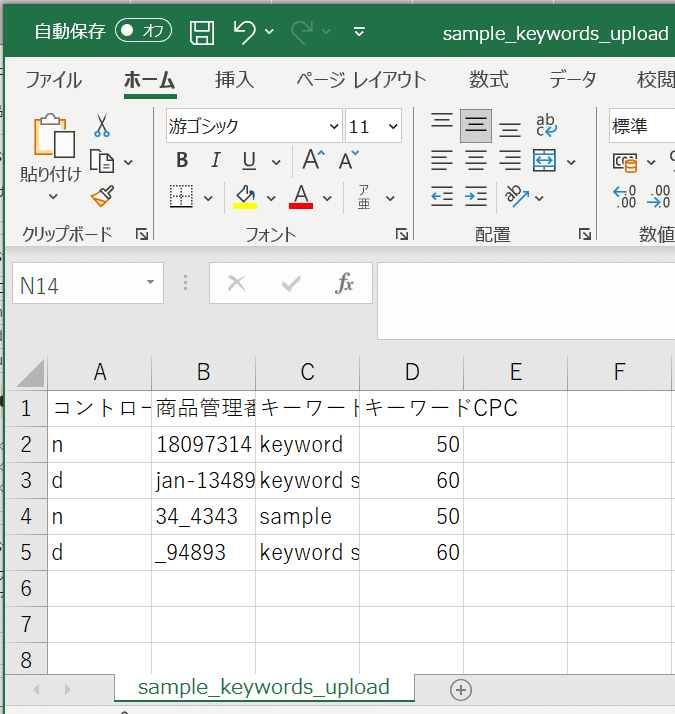
Task: Click Increase Indent icon
Action: 476,197
